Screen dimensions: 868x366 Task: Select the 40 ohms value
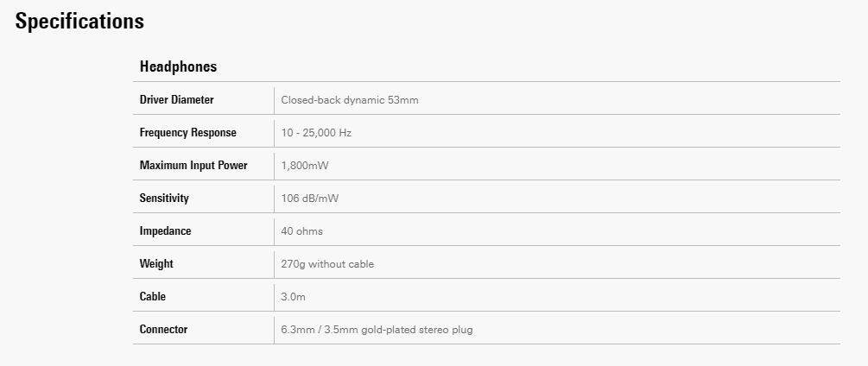click(x=302, y=231)
